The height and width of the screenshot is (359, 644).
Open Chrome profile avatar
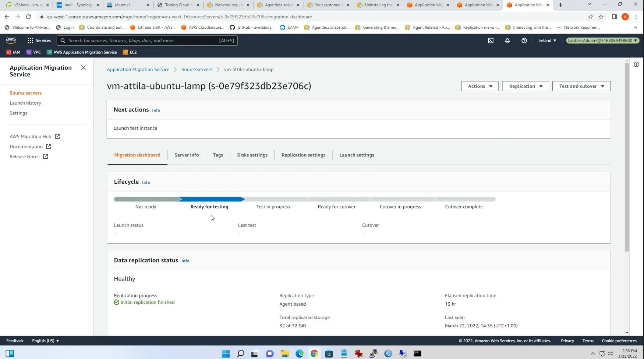click(x=625, y=17)
